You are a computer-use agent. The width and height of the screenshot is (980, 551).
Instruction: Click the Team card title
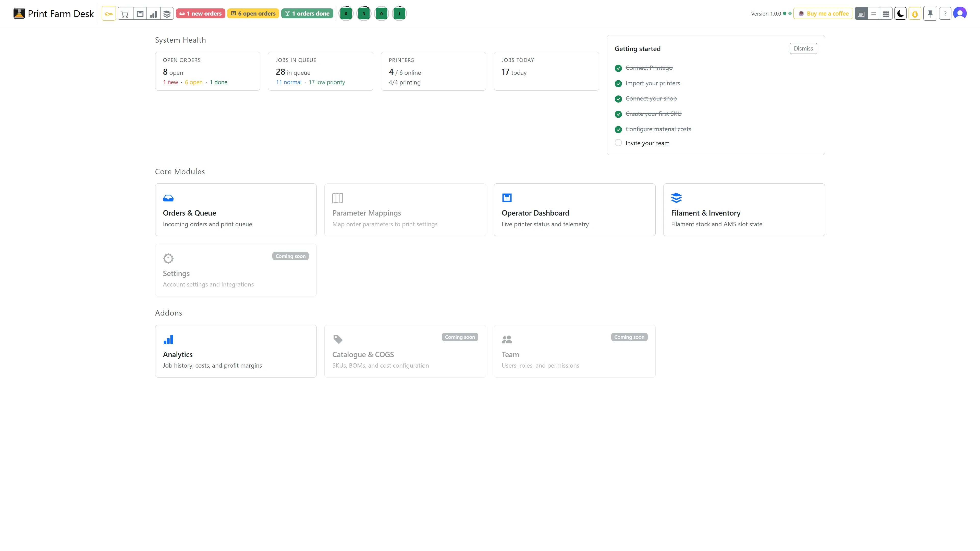510,354
